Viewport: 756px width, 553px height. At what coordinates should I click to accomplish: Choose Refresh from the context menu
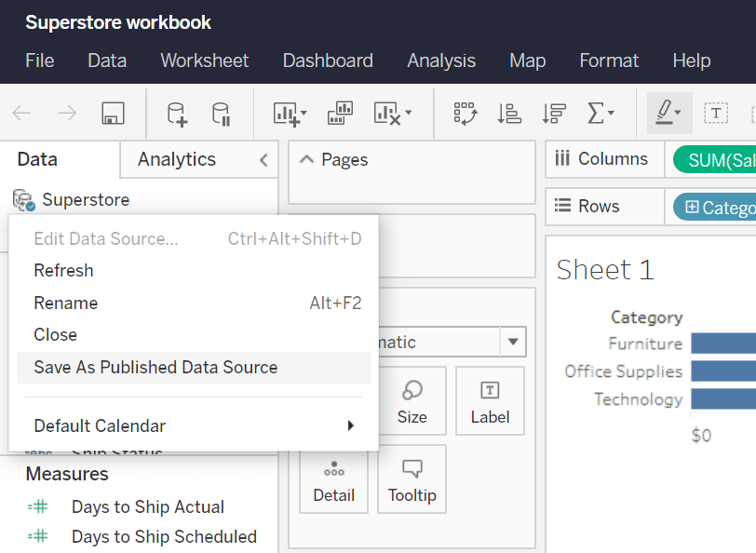[x=63, y=271]
